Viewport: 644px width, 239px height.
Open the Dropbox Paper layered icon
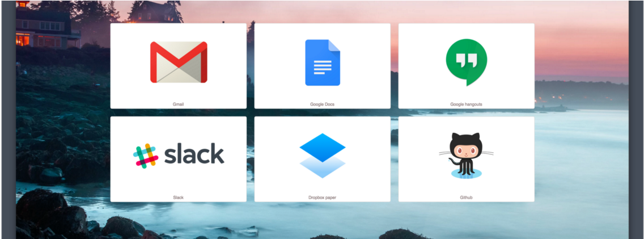(x=323, y=156)
